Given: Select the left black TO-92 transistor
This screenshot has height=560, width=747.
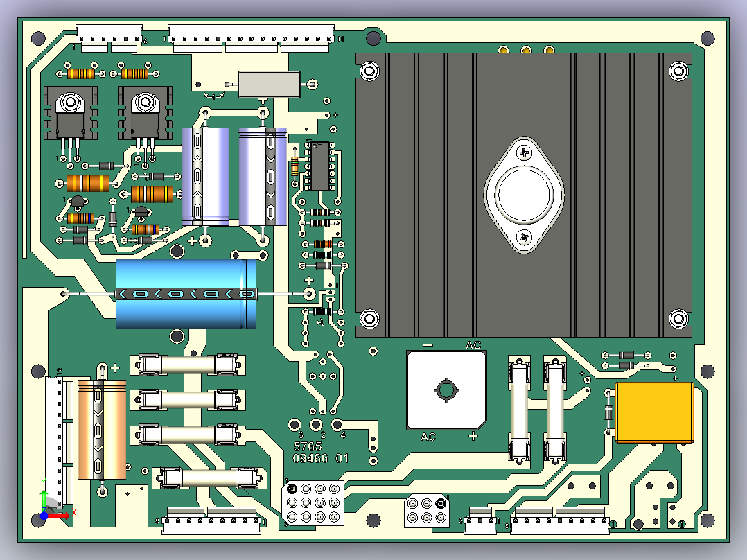Looking at the screenshot, I should click(x=77, y=202).
